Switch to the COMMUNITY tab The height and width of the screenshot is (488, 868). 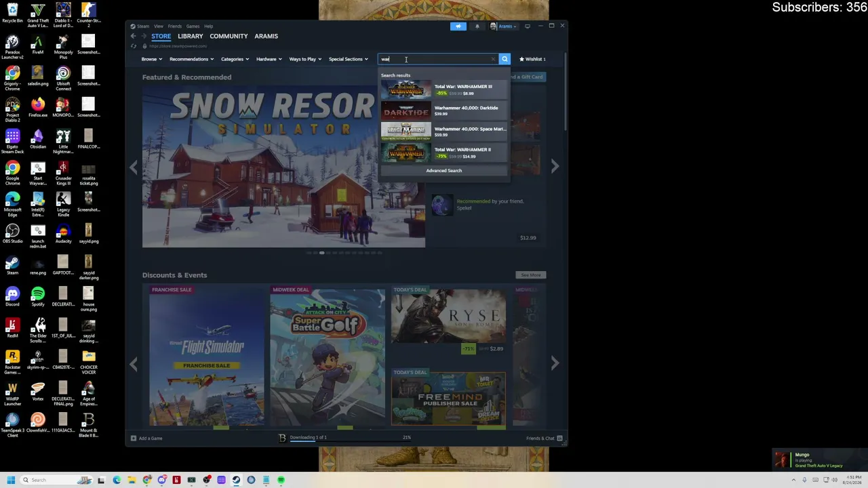[x=229, y=36]
